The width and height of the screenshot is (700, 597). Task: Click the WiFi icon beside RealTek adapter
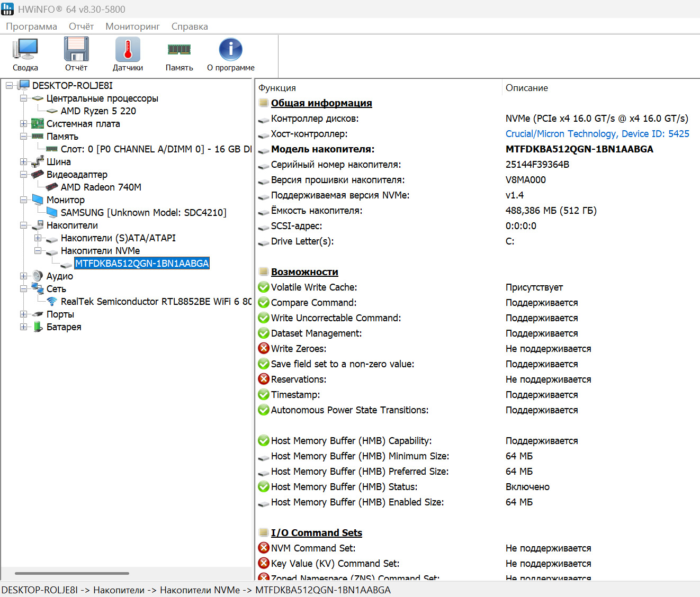52,302
